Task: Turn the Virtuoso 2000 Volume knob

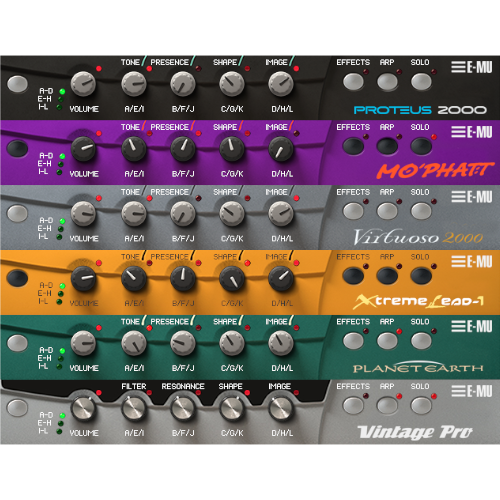Action: pyautogui.click(x=83, y=213)
